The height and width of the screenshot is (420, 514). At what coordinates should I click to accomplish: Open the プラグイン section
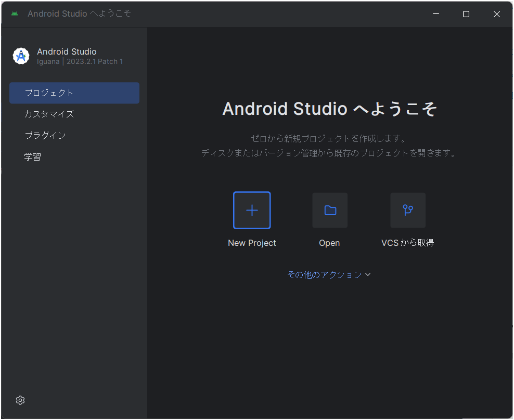46,135
